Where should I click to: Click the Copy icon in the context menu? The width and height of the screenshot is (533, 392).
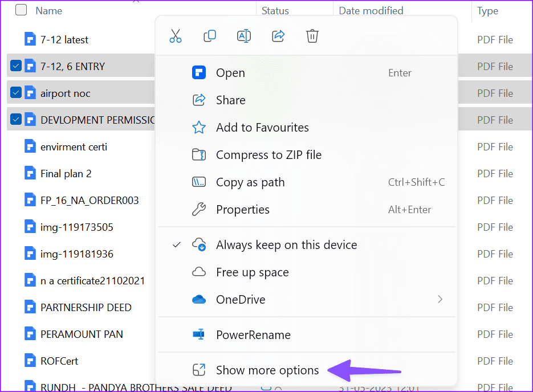point(210,36)
